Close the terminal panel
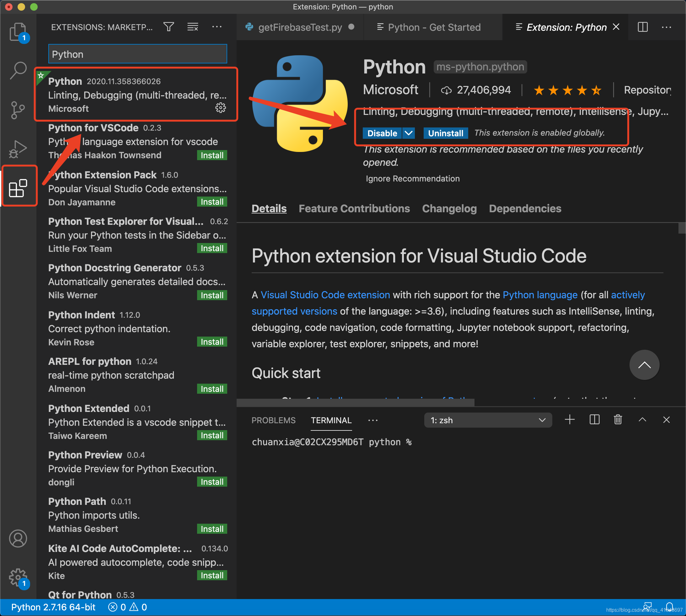686x616 pixels. 666,420
